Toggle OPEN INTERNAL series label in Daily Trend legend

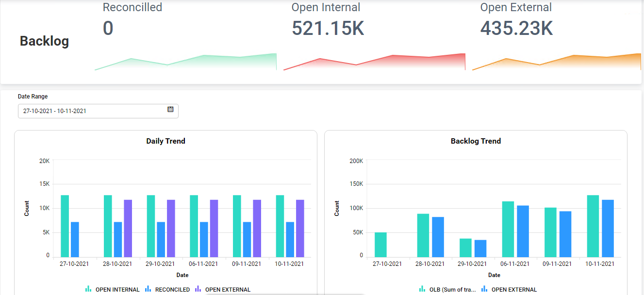[x=117, y=290]
